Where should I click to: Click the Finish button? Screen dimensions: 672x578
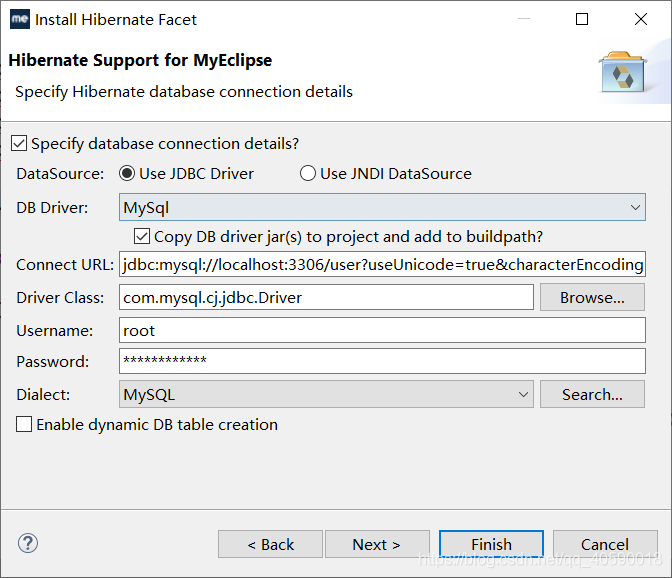(x=492, y=544)
